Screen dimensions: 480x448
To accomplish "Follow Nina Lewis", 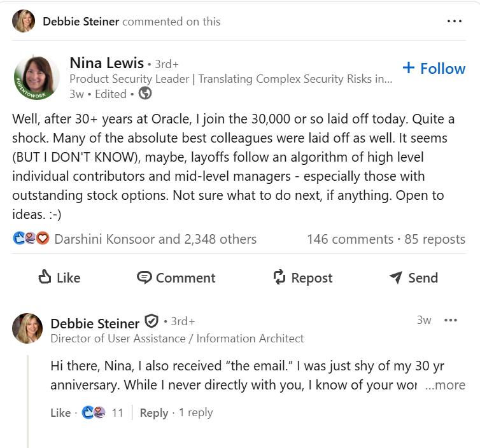I will (434, 69).
